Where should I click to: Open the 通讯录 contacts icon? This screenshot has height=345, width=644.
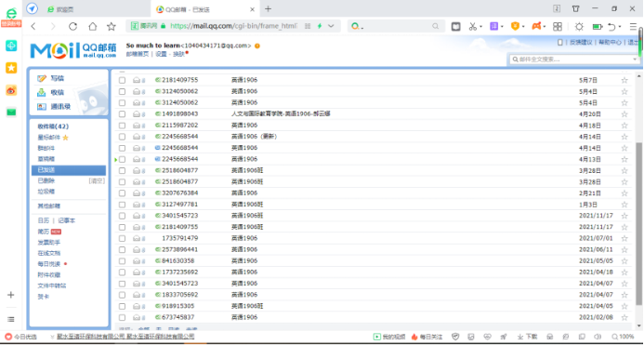(x=42, y=107)
